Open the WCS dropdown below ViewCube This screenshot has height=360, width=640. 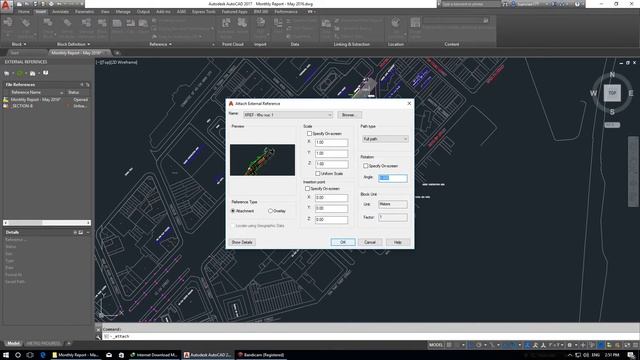coord(612,125)
